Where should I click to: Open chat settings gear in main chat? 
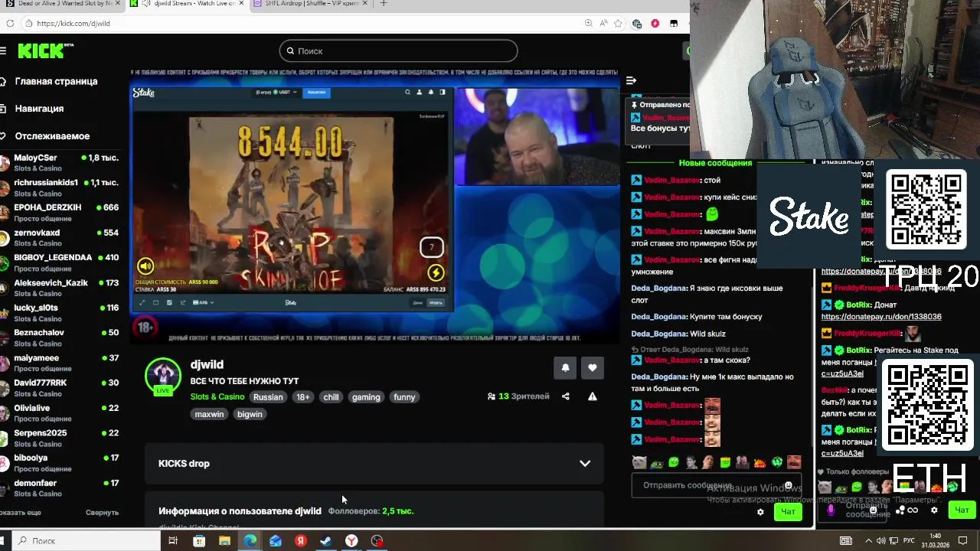[x=760, y=512]
